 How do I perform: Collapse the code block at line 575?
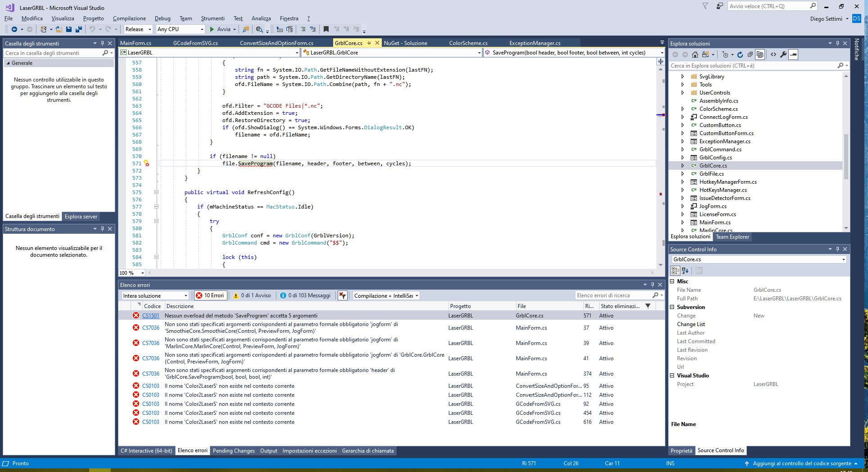156,192
